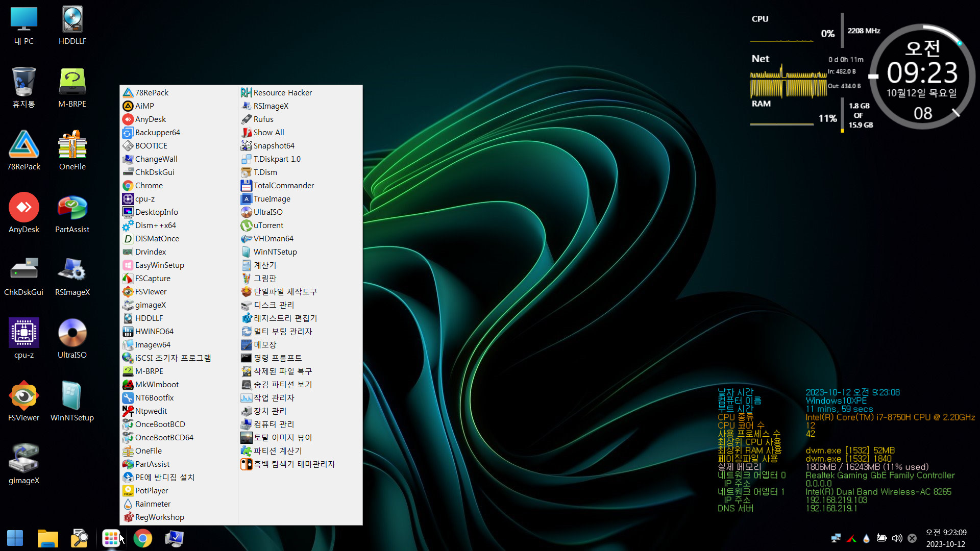Open 명령 프롬프트 menu entry
The height and width of the screenshot is (551, 980).
300,358
